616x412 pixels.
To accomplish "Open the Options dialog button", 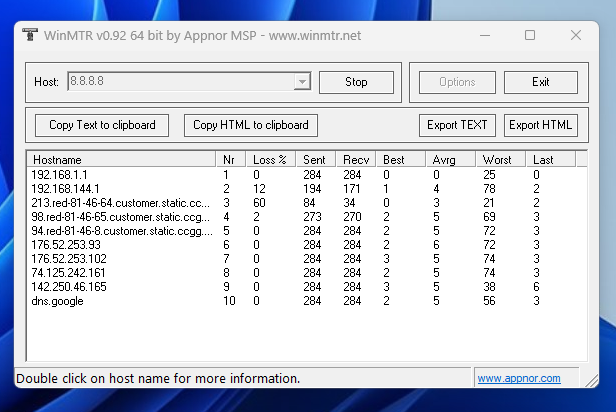I will tap(457, 82).
